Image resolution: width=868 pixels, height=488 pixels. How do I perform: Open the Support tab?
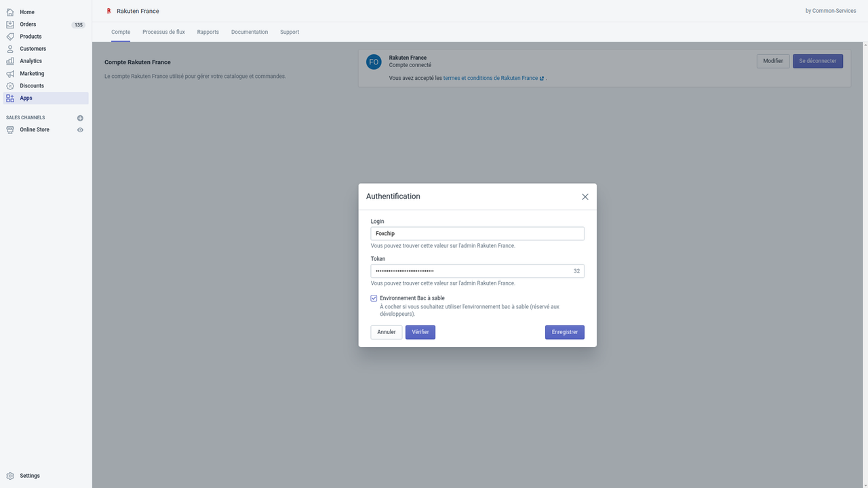(x=290, y=32)
